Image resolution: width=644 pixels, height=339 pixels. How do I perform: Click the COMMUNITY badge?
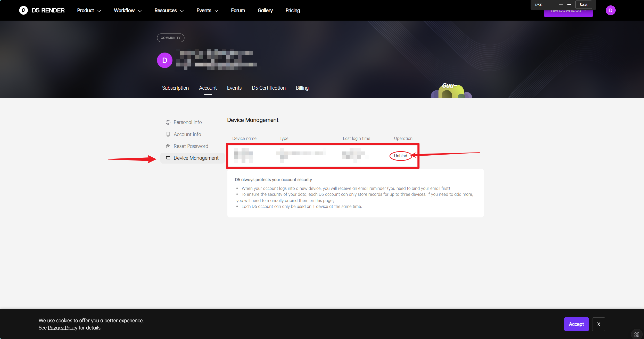(x=171, y=38)
